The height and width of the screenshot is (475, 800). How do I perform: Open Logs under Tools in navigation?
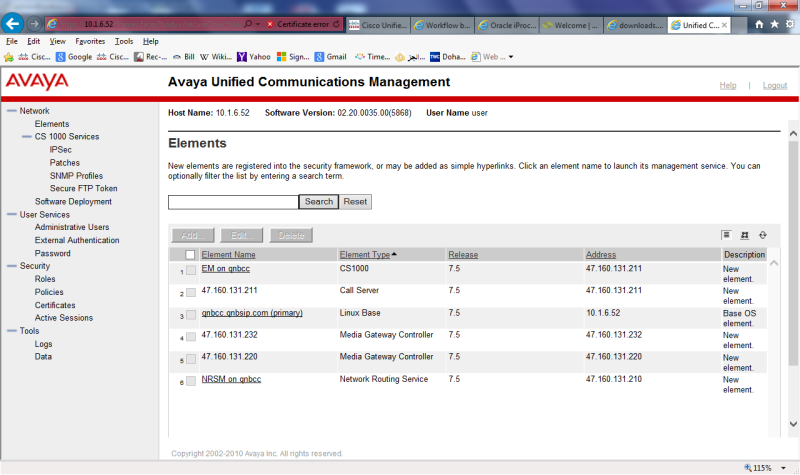tap(43, 344)
